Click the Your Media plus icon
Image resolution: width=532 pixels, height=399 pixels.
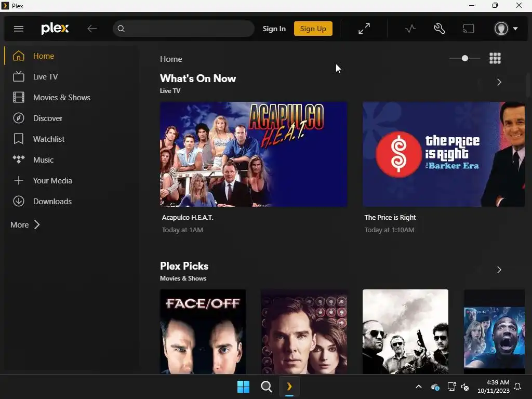click(x=19, y=180)
